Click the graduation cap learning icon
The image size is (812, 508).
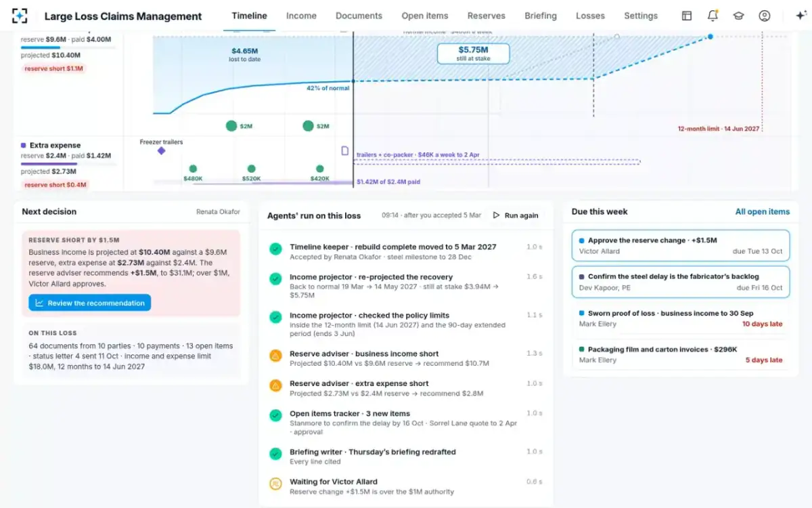[x=738, y=16]
